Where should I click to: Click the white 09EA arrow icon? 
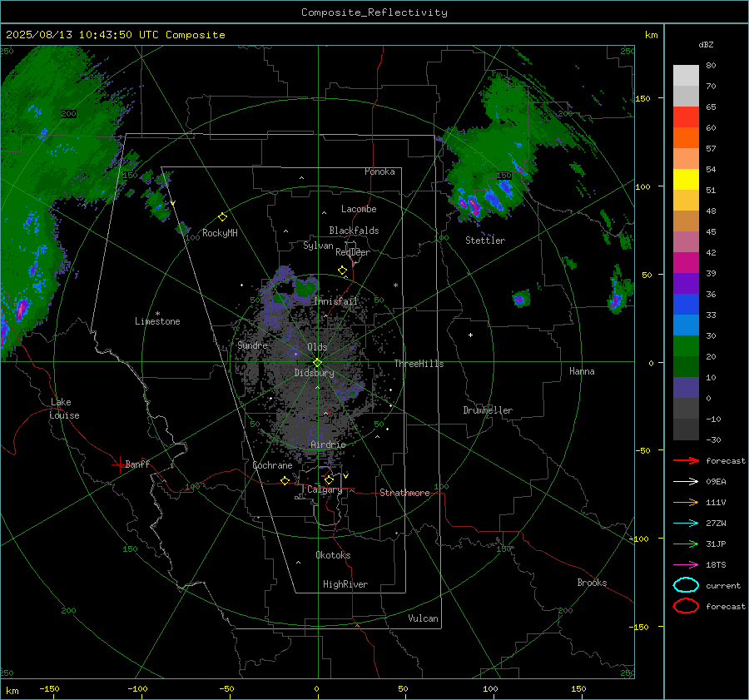click(x=686, y=482)
